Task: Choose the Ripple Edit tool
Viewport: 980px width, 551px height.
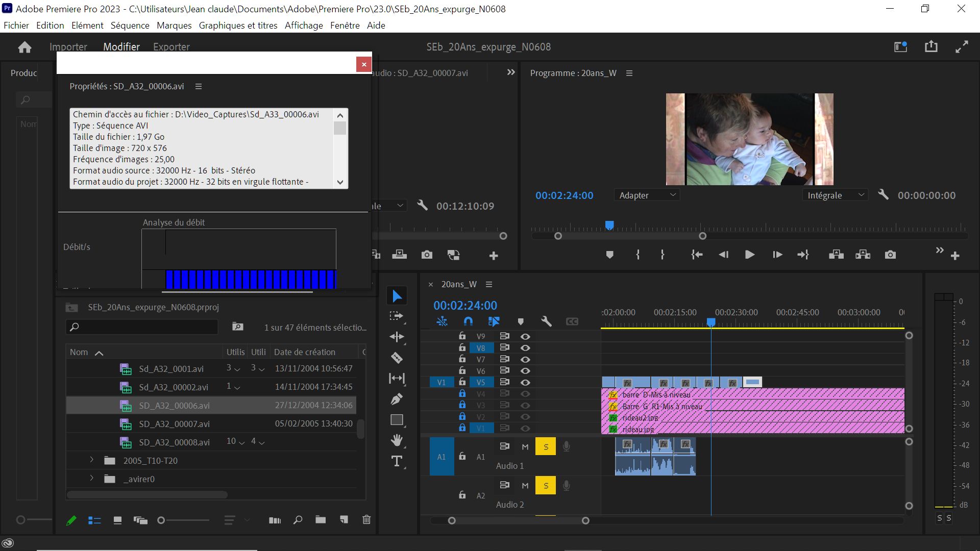Action: point(397,337)
